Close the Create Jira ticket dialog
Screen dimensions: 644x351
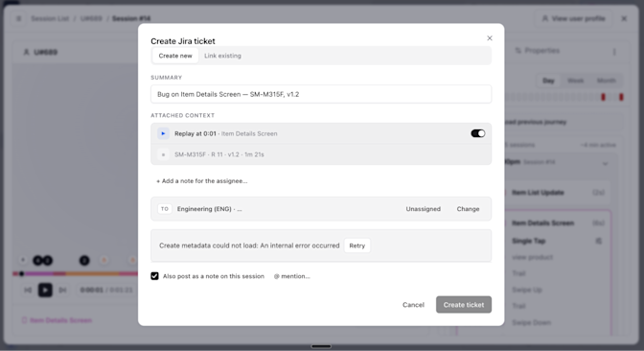pos(489,38)
